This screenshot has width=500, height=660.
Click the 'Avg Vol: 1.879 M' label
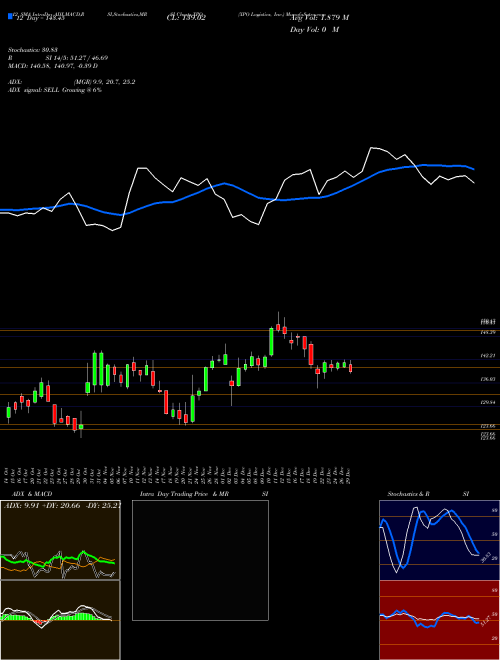click(319, 18)
